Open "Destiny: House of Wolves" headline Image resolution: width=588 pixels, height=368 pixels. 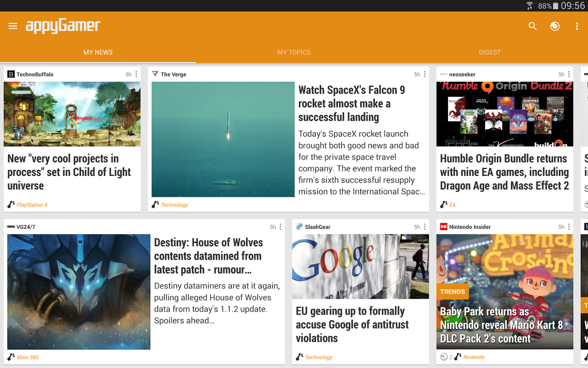click(209, 256)
